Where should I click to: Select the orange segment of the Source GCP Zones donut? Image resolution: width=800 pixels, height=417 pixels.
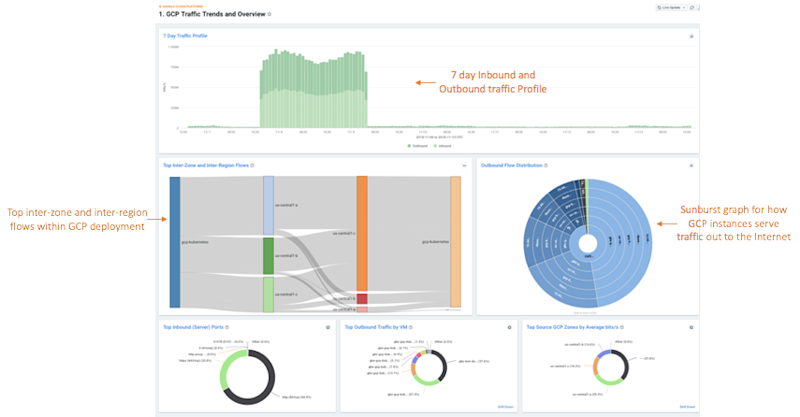tap(595, 366)
